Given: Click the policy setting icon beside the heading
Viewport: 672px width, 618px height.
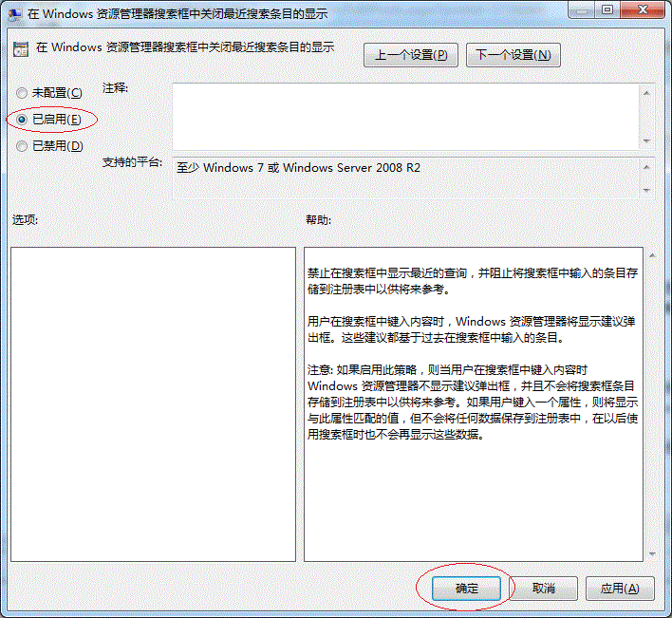Looking at the screenshot, I should pos(21,48).
